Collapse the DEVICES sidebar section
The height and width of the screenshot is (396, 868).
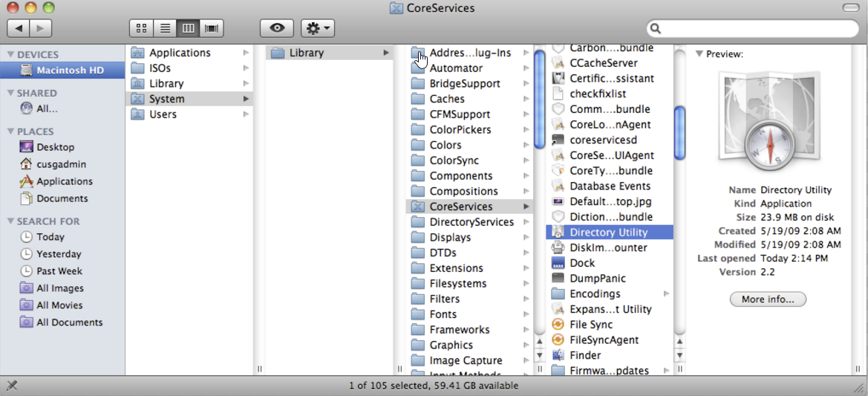point(10,54)
